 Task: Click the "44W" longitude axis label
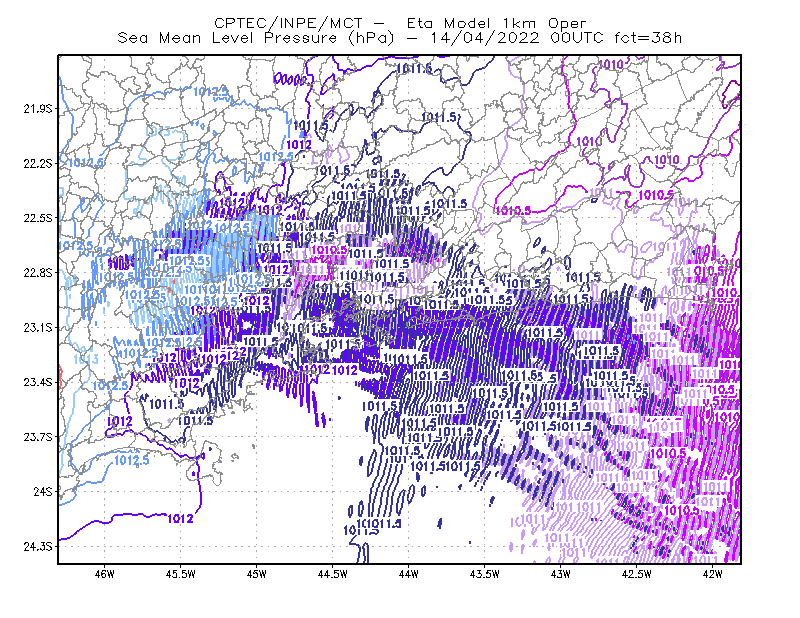pyautogui.click(x=409, y=574)
